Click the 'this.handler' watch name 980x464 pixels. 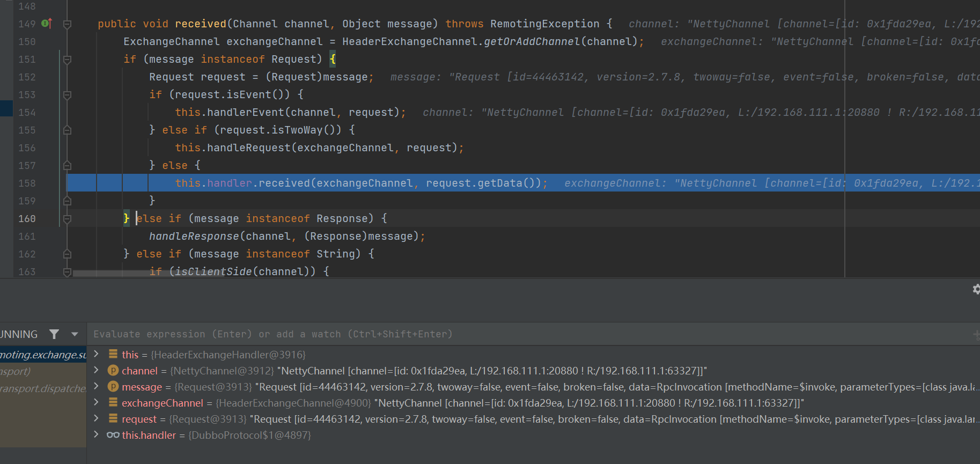pos(149,435)
